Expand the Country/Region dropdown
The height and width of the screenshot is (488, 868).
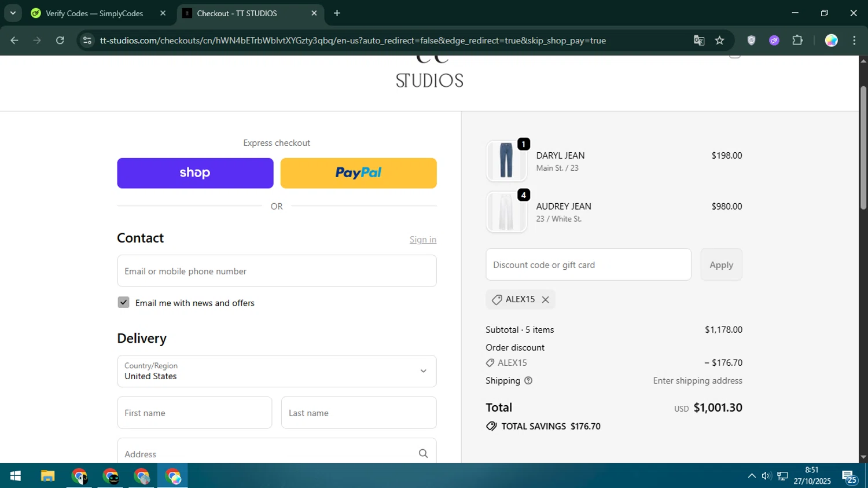coord(277,371)
